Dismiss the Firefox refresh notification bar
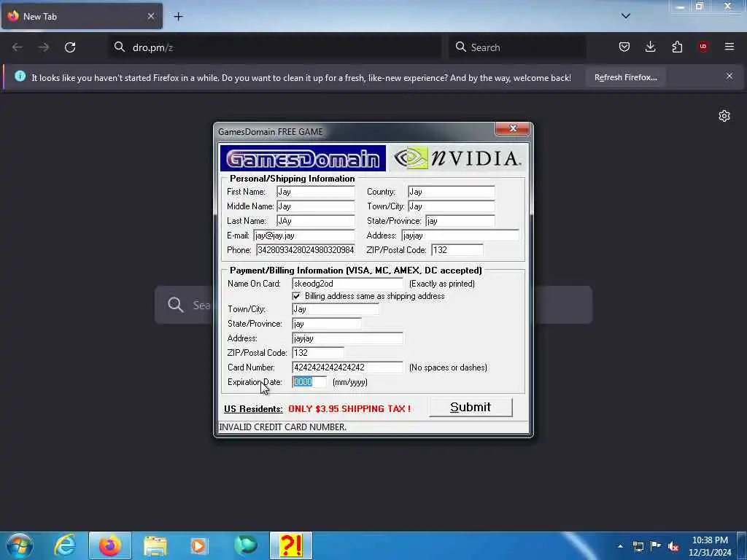This screenshot has height=560, width=747. tap(729, 76)
